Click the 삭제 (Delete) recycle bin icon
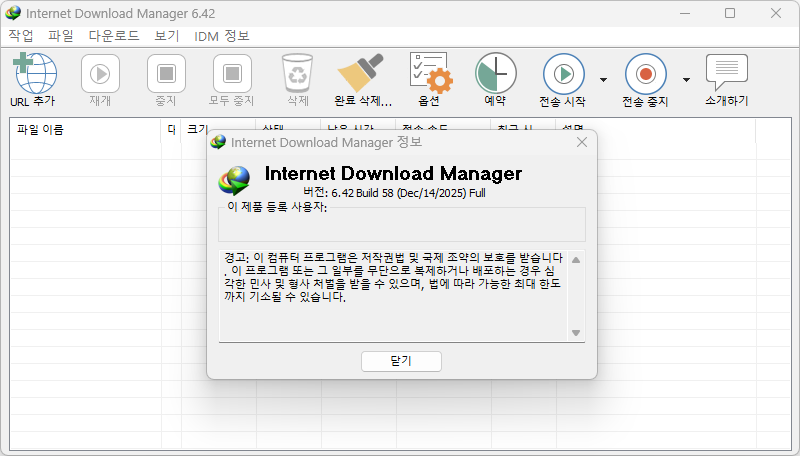Image resolution: width=800 pixels, height=456 pixels. [297, 73]
